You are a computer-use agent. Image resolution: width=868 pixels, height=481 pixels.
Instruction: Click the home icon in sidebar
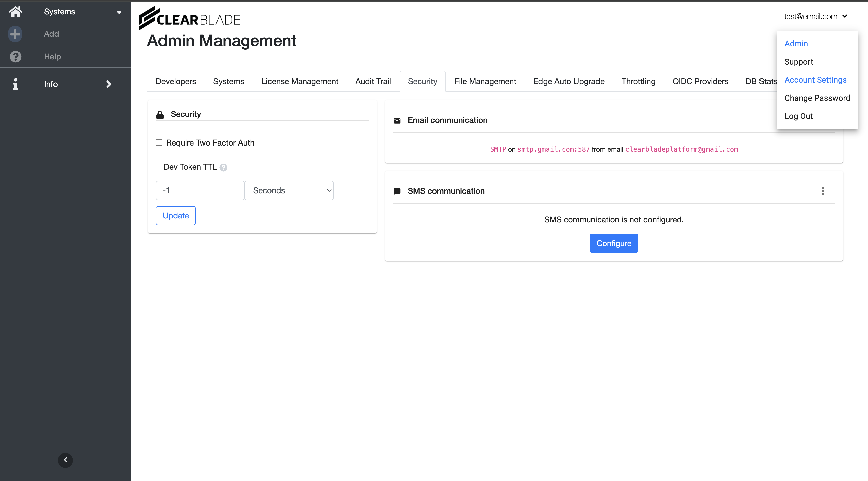(x=16, y=12)
